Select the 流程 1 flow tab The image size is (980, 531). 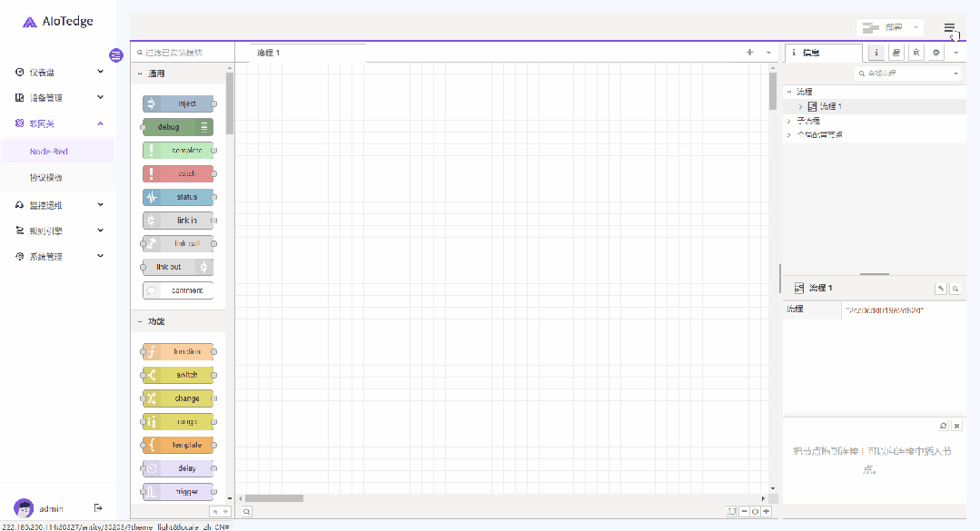pyautogui.click(x=269, y=53)
